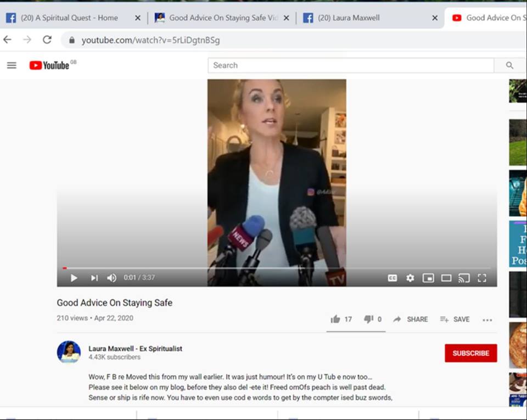Share the video

[x=411, y=319]
